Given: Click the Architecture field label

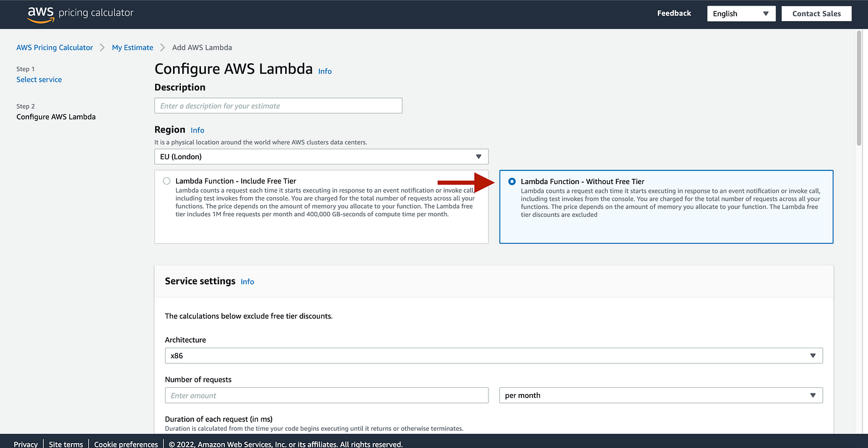Looking at the screenshot, I should pos(185,340).
